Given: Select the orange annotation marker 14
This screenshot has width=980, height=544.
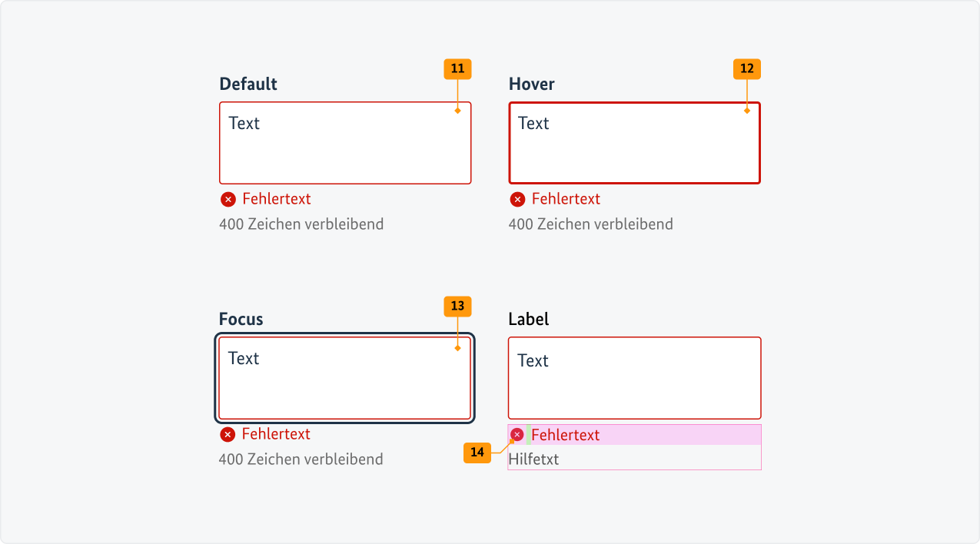Looking at the screenshot, I should (478, 453).
